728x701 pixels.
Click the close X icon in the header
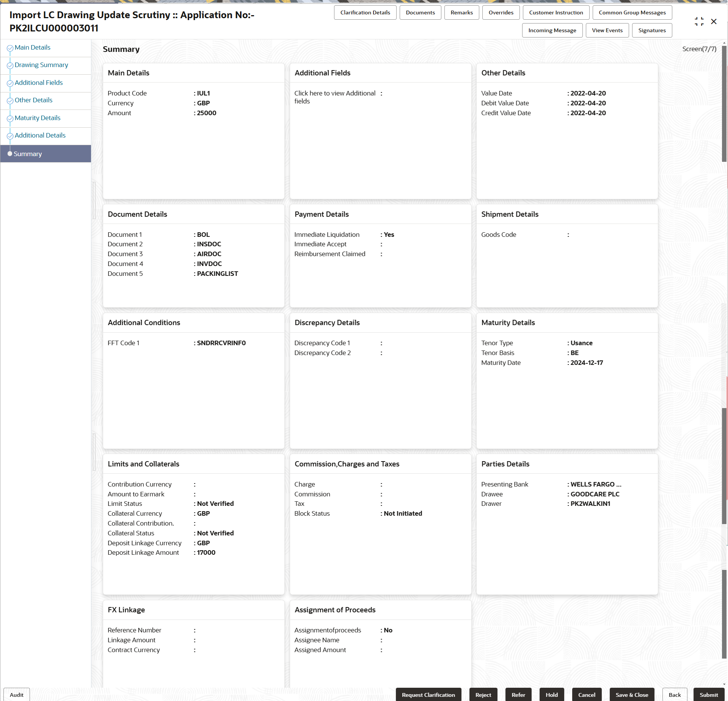click(714, 21)
